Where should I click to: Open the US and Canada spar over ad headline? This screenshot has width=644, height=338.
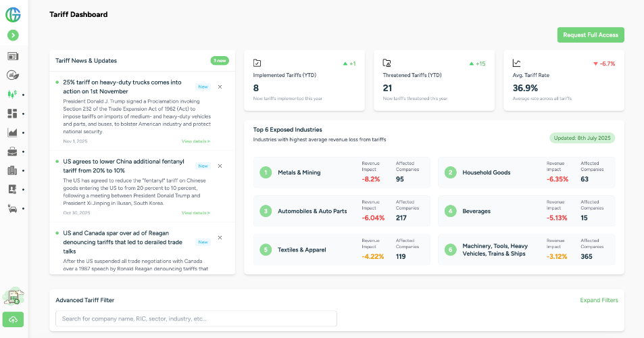coord(122,242)
